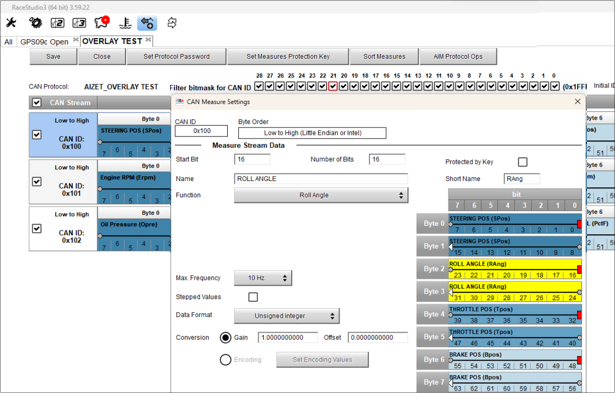This screenshot has height=393, width=615.
Task: Select the CAN protocol builder icon
Action: click(147, 23)
